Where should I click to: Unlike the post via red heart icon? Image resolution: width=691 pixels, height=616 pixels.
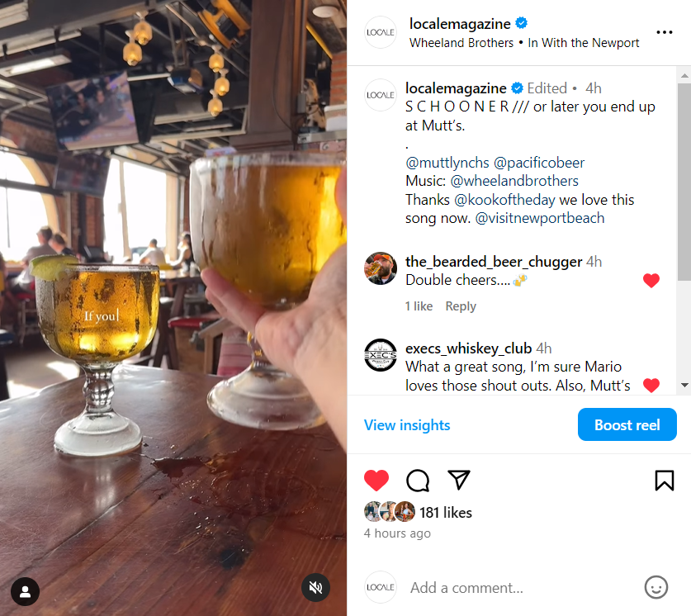click(376, 481)
